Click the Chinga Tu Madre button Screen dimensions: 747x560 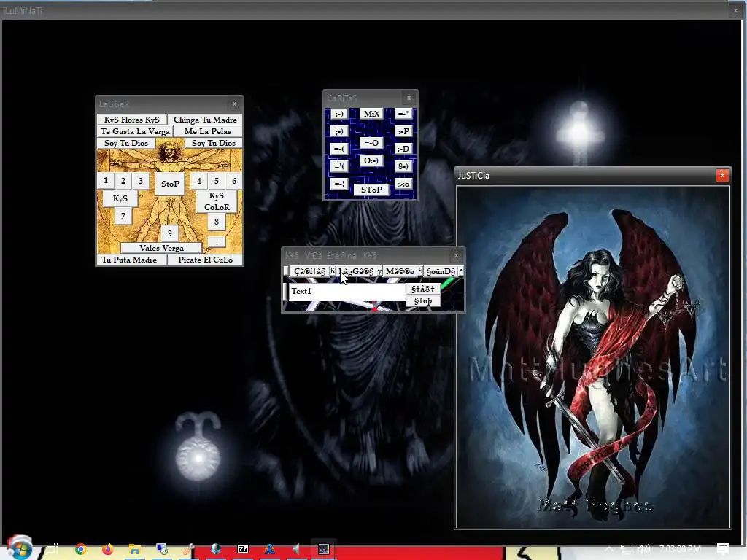pyautogui.click(x=205, y=120)
